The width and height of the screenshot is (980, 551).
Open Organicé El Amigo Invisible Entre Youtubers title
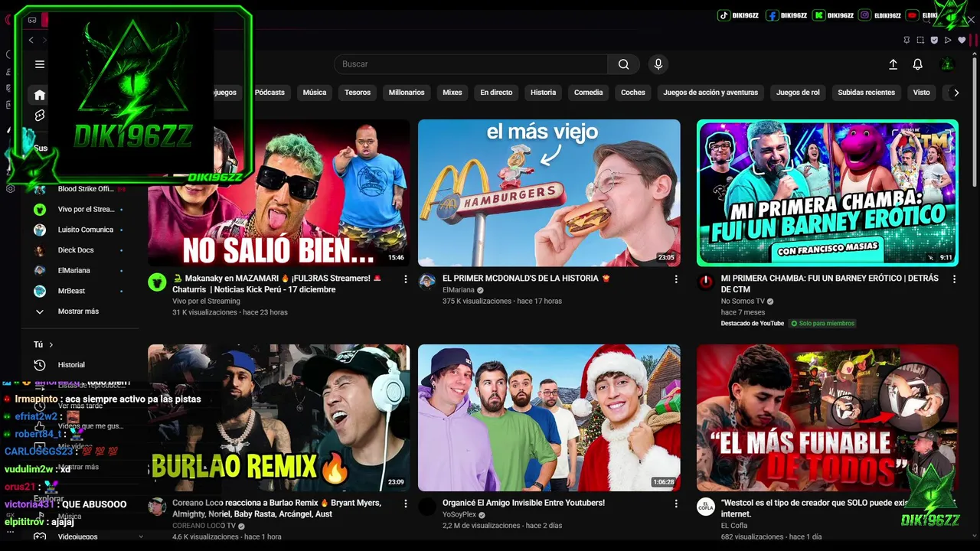coord(524,503)
